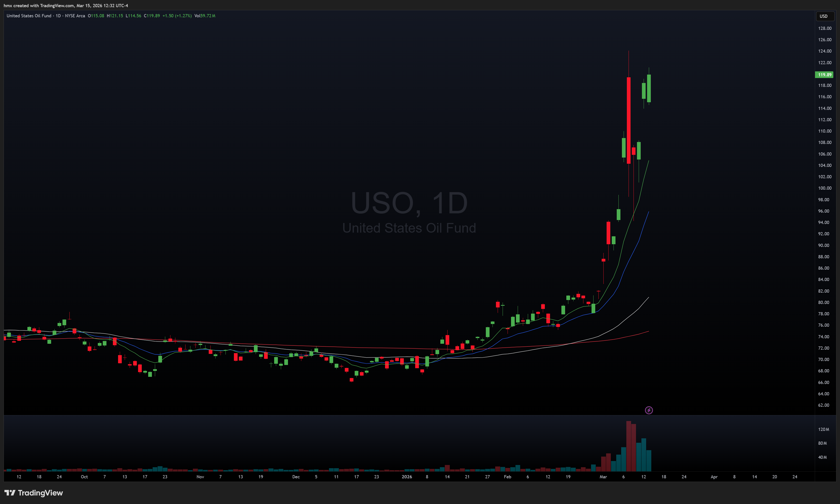Click the 'Oct' label on time axis
The height and width of the screenshot is (504, 840).
(x=84, y=477)
